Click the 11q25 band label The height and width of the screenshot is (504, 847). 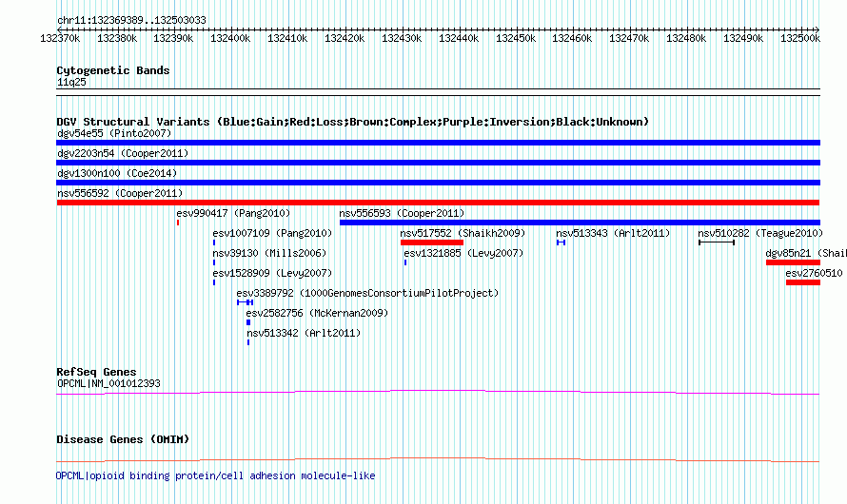(71, 82)
